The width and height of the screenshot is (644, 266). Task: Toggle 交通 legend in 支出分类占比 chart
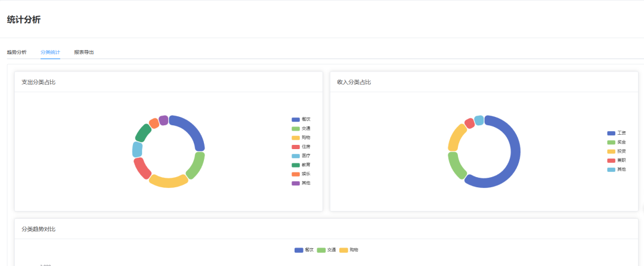tap(301, 128)
